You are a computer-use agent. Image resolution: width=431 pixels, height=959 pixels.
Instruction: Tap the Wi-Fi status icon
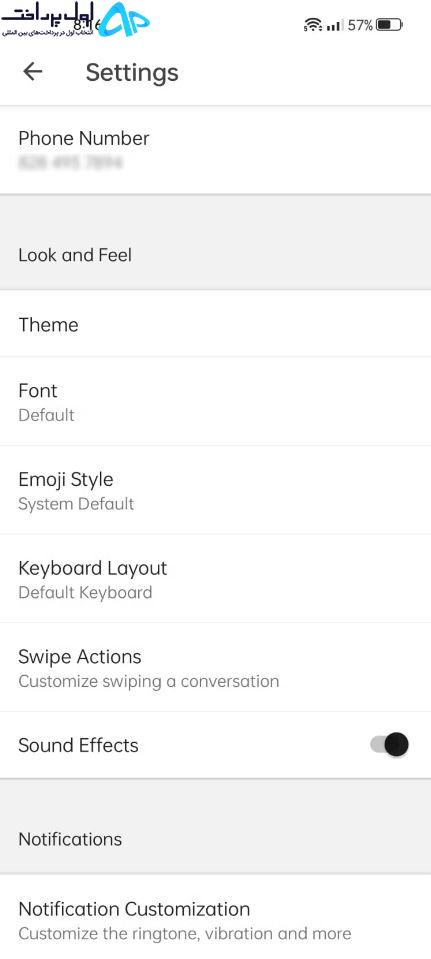[x=312, y=25]
